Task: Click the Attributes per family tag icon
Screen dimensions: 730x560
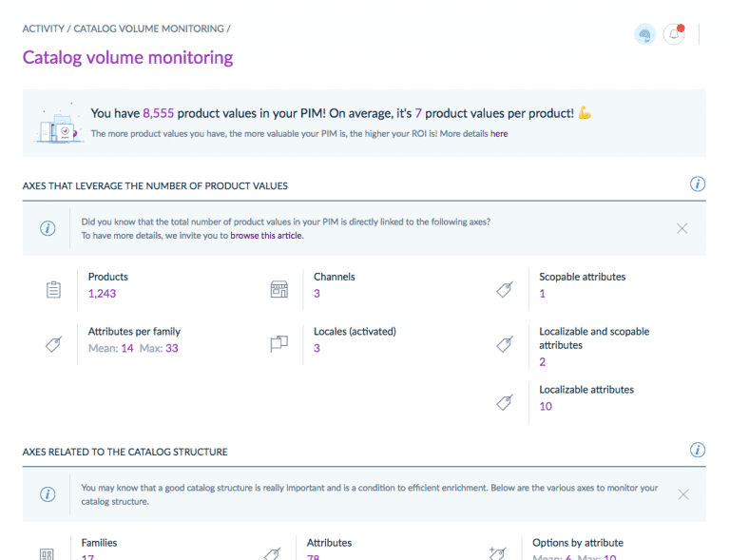Action: pos(54,345)
